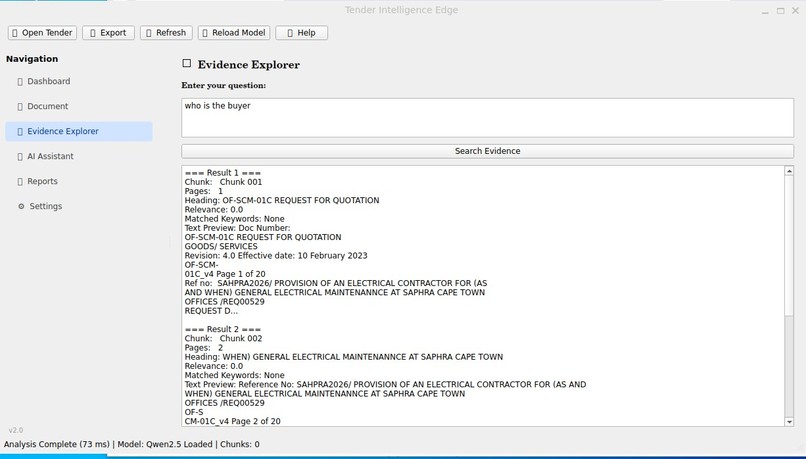Click the '=== Result 2 ===' line
The image size is (806, 459).
click(223, 329)
